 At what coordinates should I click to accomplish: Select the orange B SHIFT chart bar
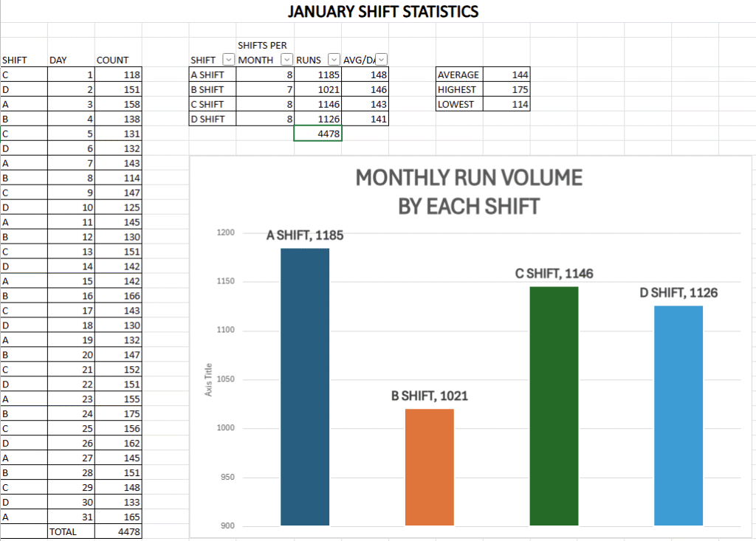point(430,466)
